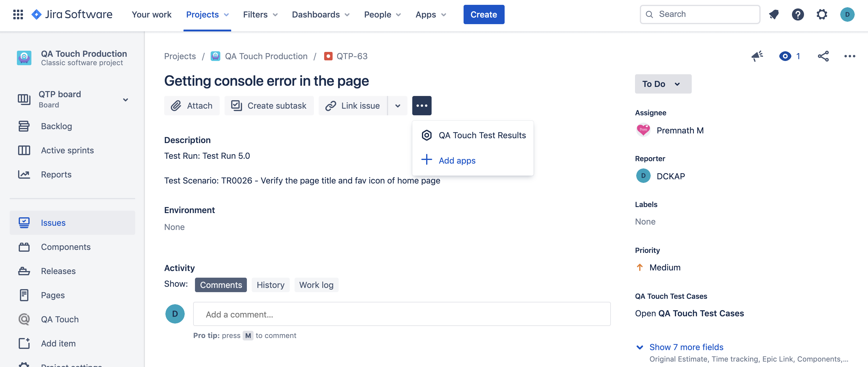Click the Issues sidebar icon
868x367 pixels.
[x=24, y=223]
